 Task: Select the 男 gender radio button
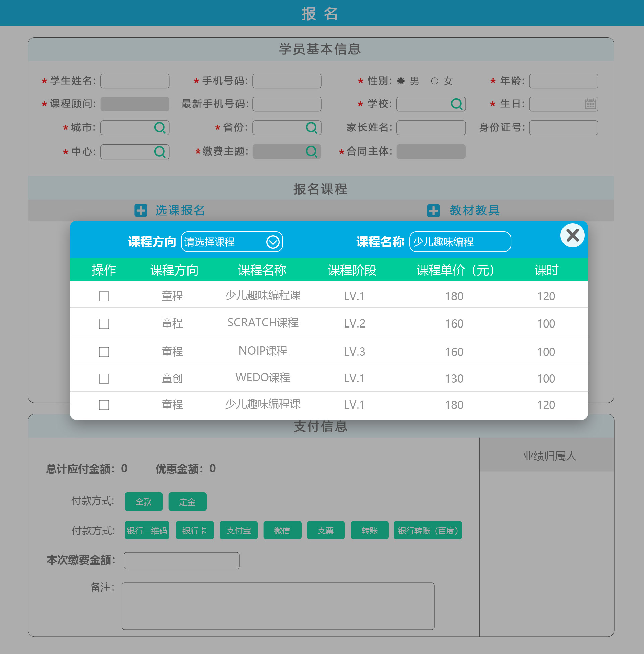401,81
